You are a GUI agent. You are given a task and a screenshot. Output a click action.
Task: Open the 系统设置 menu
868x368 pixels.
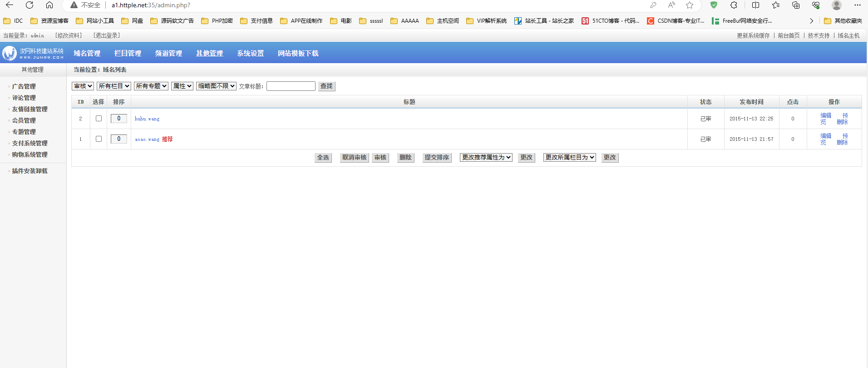coord(250,53)
